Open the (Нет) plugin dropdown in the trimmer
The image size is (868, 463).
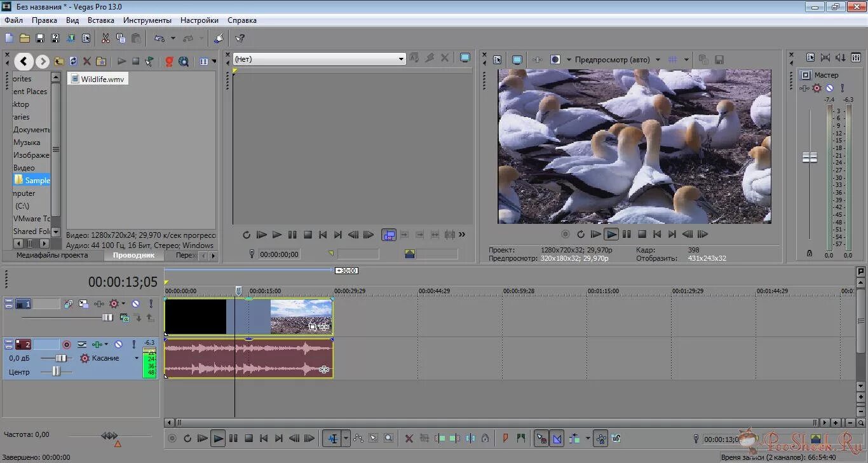point(401,59)
